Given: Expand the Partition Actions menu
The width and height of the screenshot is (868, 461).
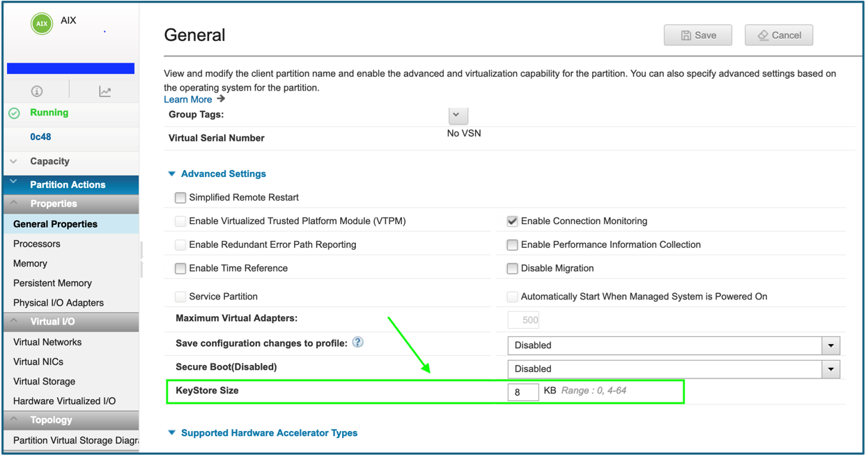Looking at the screenshot, I should [70, 184].
